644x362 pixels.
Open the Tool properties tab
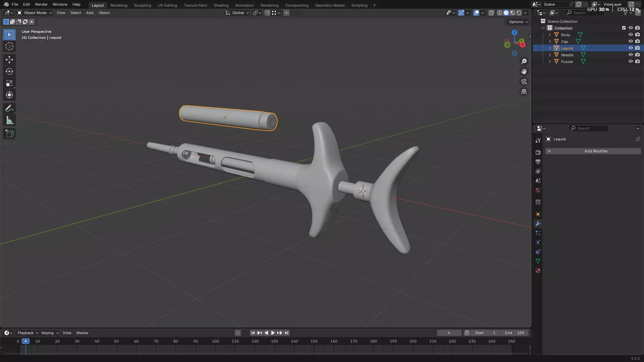538,140
